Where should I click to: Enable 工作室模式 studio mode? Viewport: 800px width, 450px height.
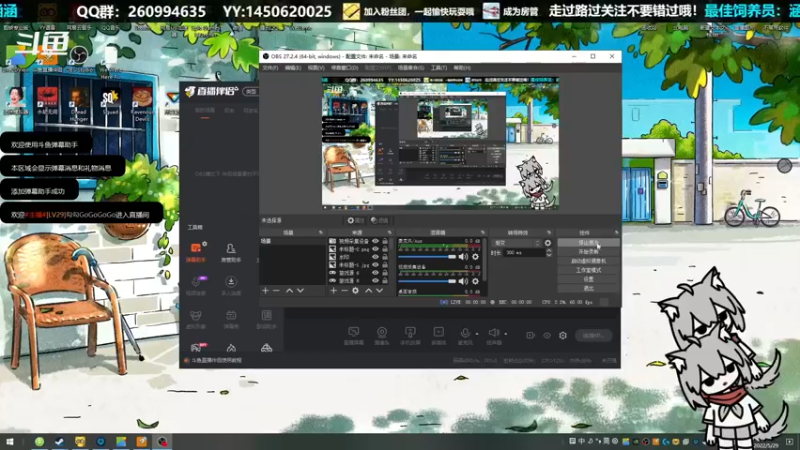click(x=588, y=270)
